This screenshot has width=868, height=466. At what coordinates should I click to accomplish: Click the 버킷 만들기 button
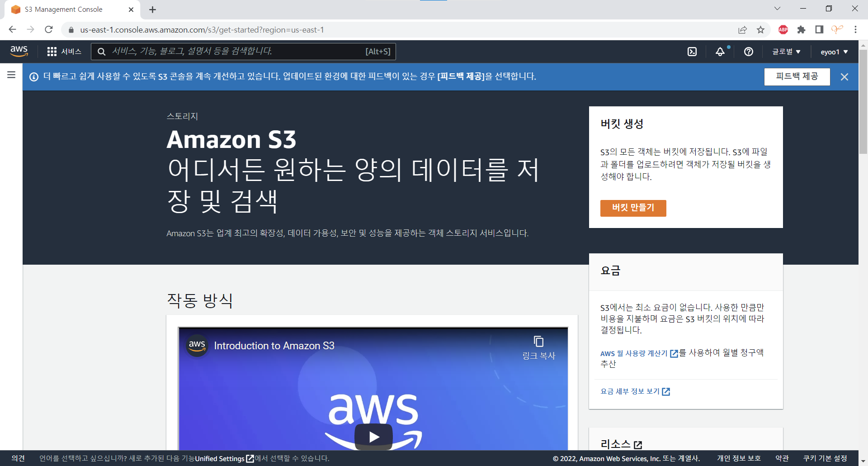click(x=633, y=208)
